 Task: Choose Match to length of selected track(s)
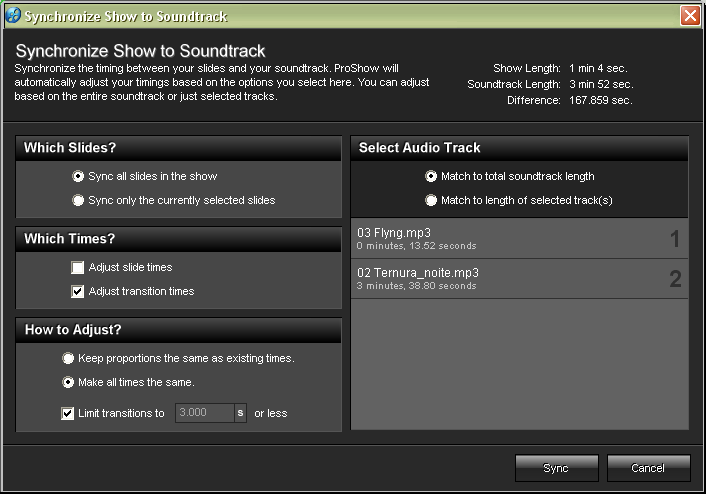coord(432,200)
